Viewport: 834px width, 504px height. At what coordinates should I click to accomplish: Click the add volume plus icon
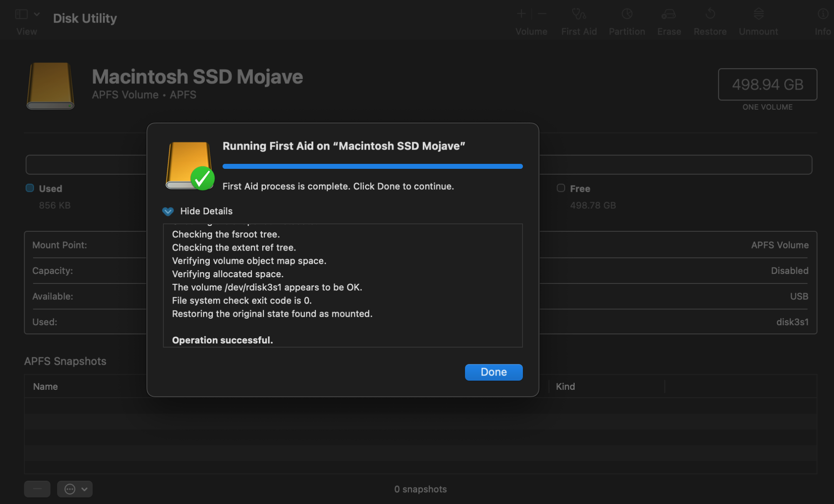[521, 14]
